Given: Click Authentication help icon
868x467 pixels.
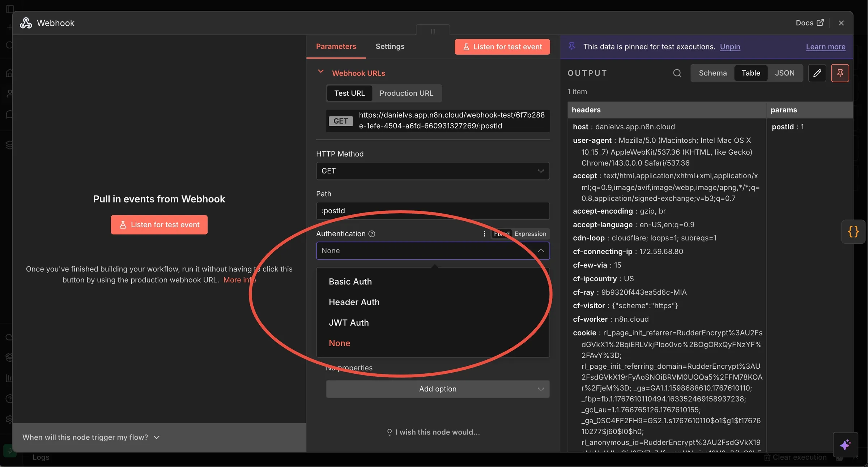Looking at the screenshot, I should [x=371, y=234].
